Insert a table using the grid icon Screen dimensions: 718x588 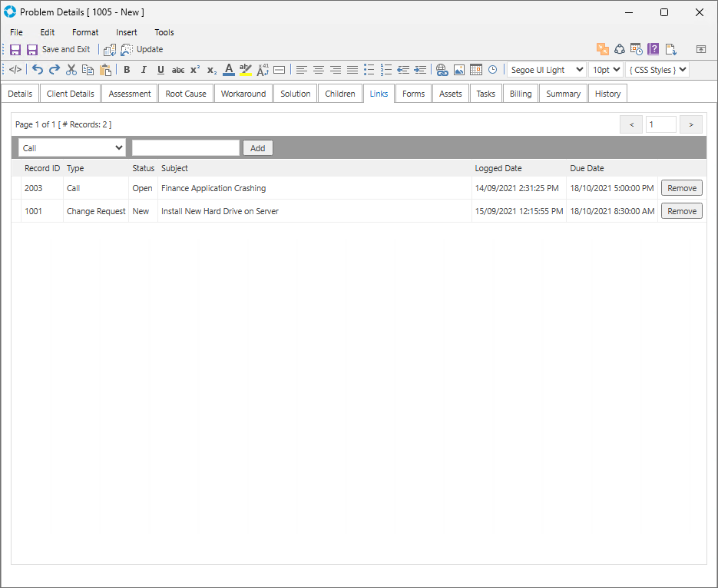(476, 70)
